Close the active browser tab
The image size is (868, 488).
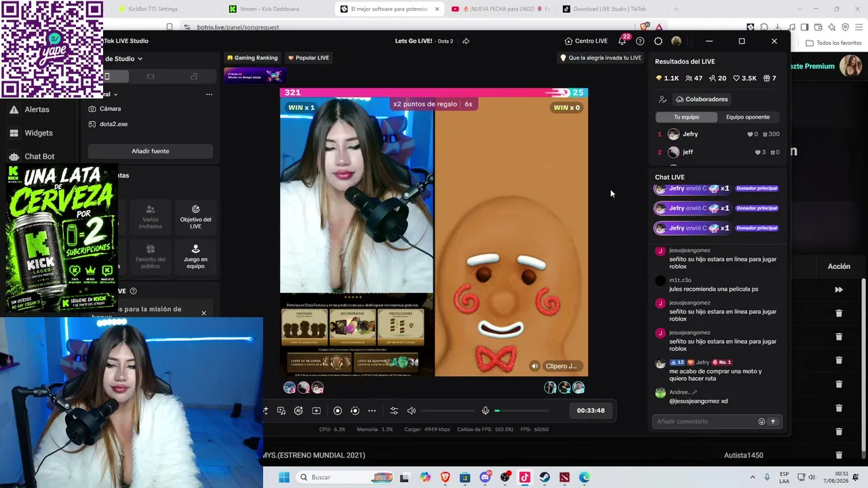point(437,9)
